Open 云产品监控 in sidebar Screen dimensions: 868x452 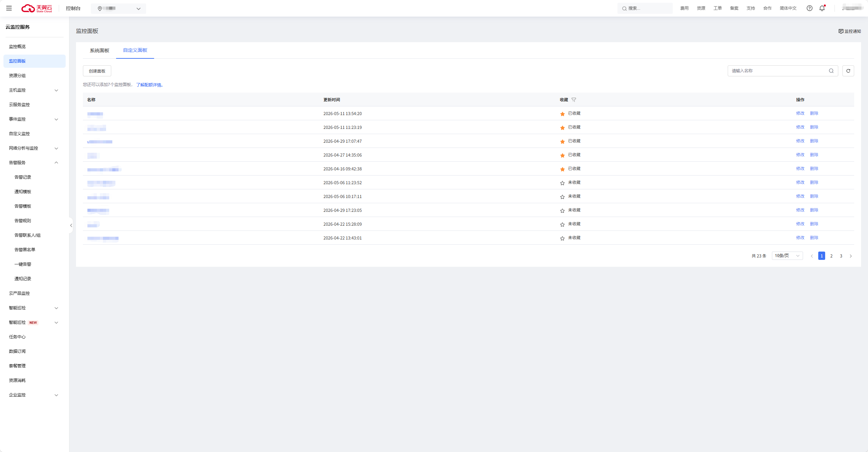pyautogui.click(x=19, y=293)
